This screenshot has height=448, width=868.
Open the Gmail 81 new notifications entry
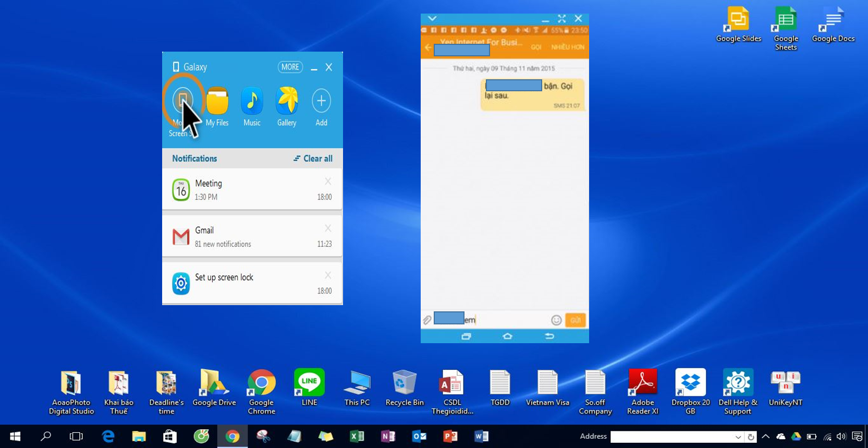(x=252, y=236)
